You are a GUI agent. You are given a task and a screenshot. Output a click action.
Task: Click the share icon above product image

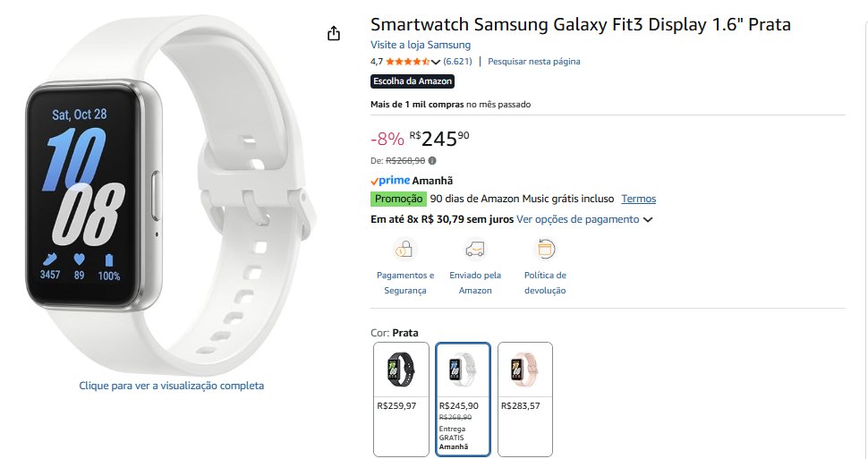334,34
